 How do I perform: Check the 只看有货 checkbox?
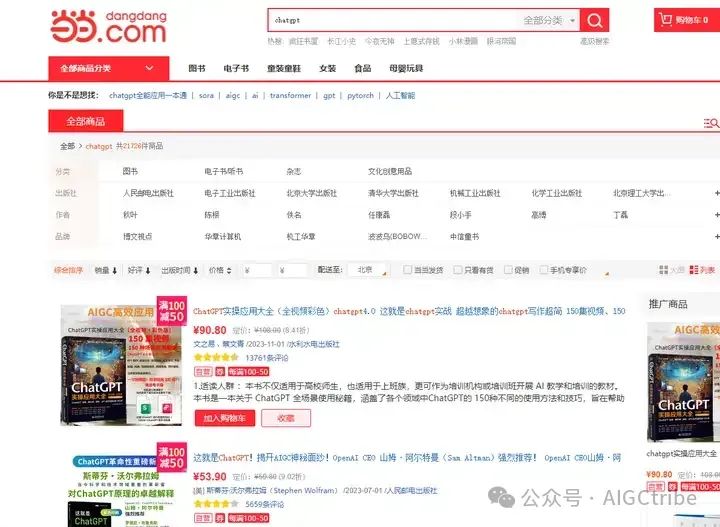[x=457, y=269]
